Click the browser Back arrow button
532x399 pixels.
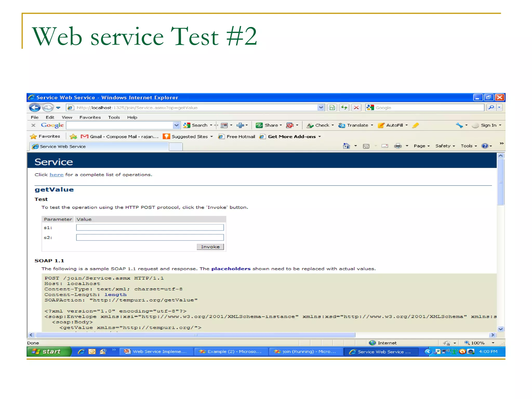coord(35,107)
